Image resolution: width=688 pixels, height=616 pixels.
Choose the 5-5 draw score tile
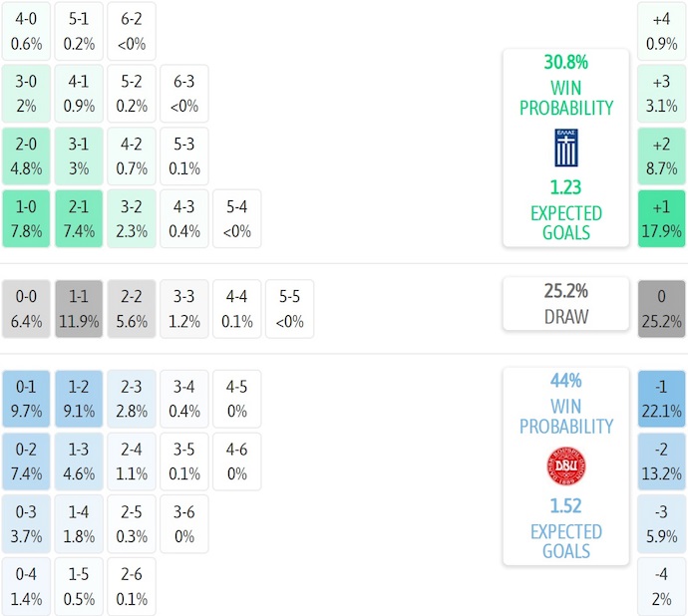point(289,309)
